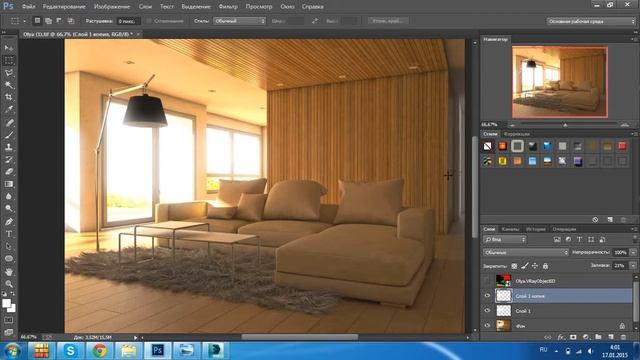This screenshot has width=640, height=360.
Task: Select the Healing Brush tool
Action: pyautogui.click(x=9, y=122)
